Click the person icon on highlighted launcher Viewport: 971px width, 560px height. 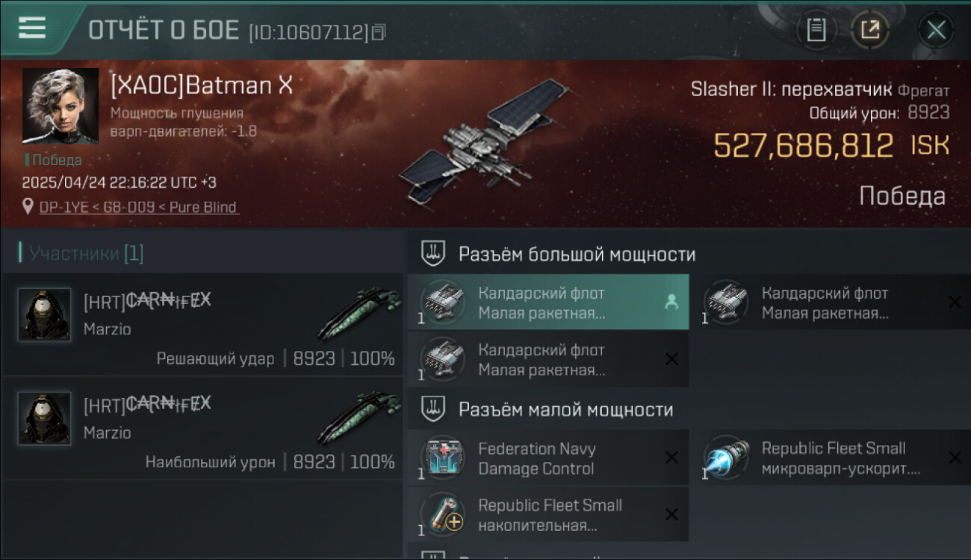pos(671,302)
